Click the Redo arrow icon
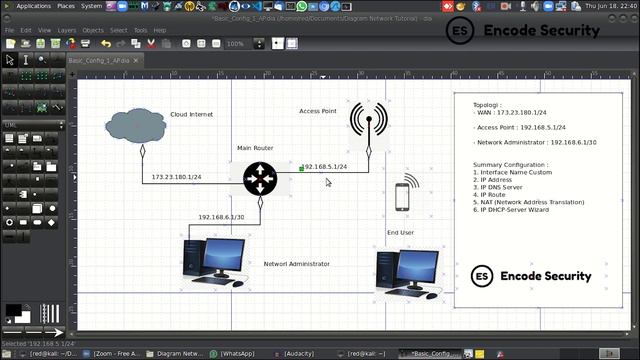 pyautogui.click(x=121, y=44)
